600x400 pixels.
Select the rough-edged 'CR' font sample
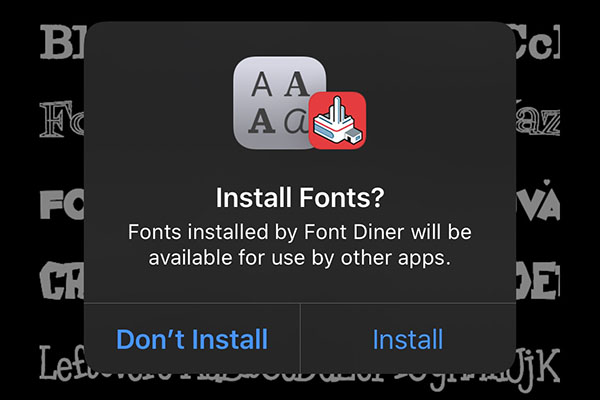pos(62,281)
